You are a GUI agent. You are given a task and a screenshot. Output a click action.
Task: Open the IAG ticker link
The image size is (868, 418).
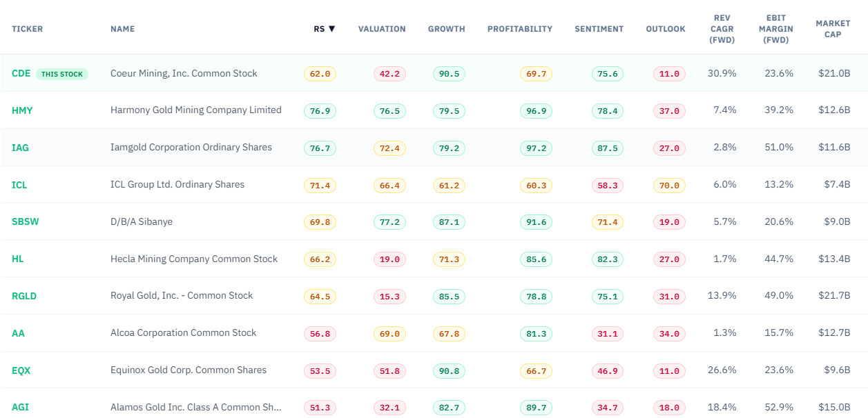20,148
